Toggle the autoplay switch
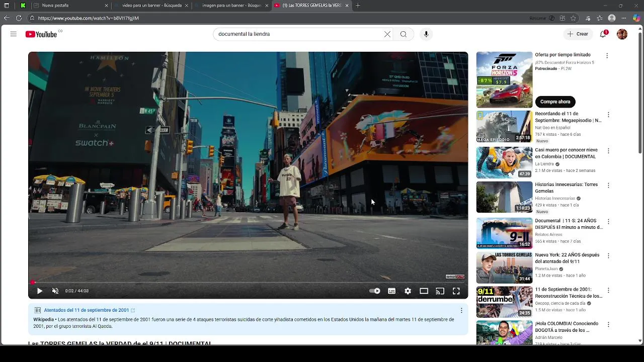The height and width of the screenshot is (362, 644). point(375,291)
